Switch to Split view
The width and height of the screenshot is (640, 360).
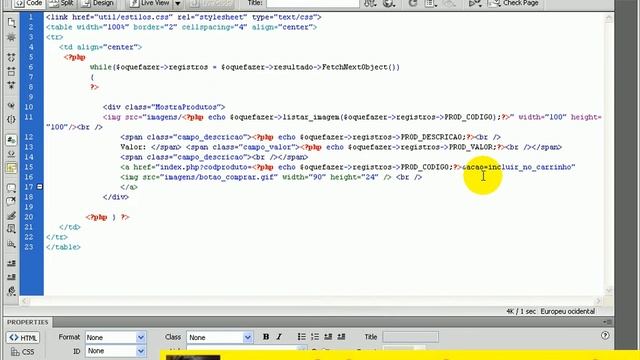pyautogui.click(x=61, y=3)
